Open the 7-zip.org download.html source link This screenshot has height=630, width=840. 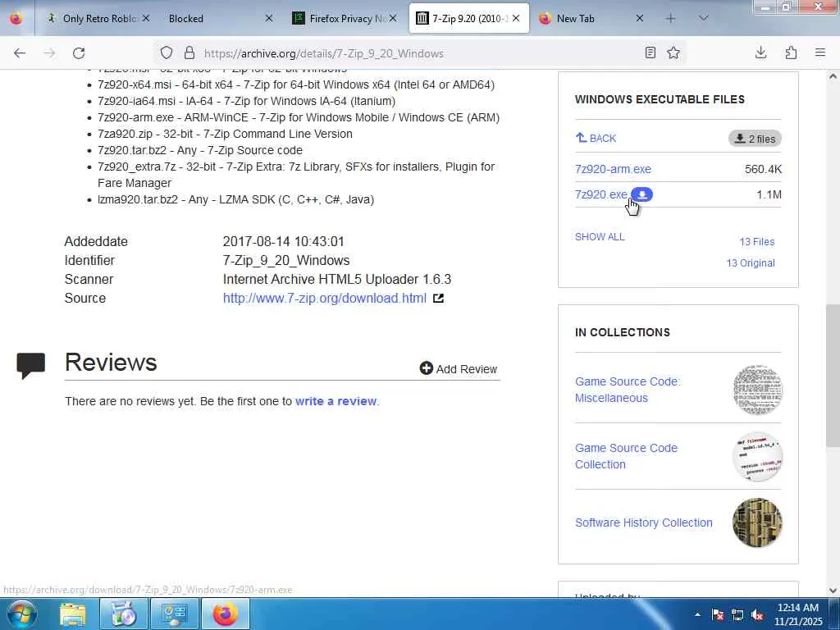(325, 299)
